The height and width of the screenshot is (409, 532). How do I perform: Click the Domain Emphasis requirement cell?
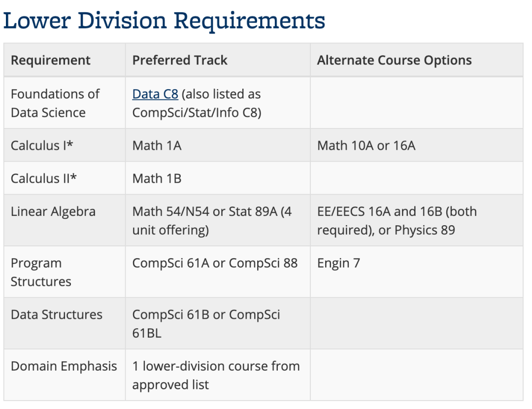[64, 366]
